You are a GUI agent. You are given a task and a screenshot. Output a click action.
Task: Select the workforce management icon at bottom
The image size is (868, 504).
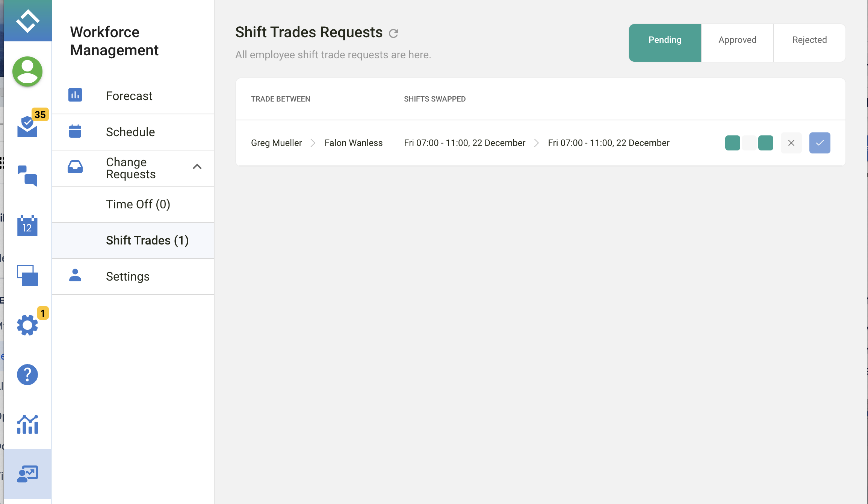pos(27,474)
